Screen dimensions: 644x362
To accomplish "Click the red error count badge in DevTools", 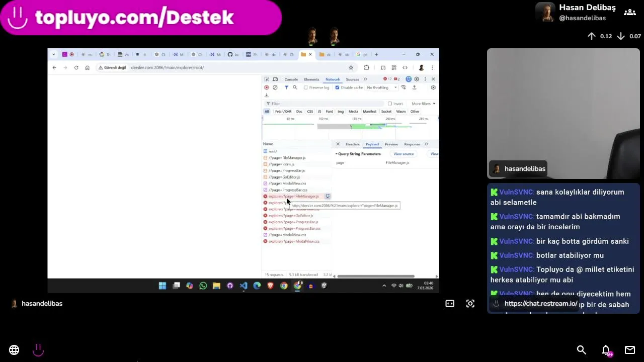I will pos(387,79).
